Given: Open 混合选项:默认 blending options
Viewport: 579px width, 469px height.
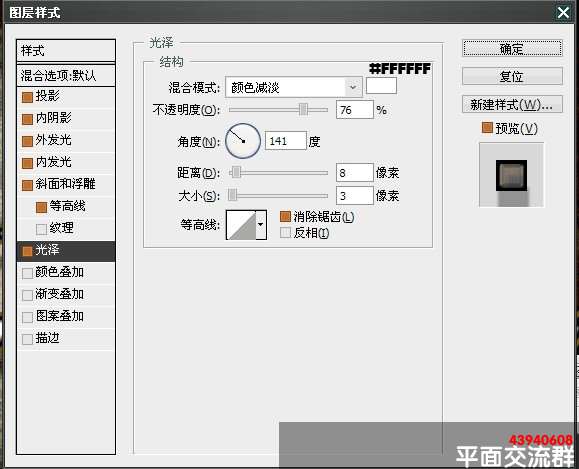Looking at the screenshot, I should 66,76.
